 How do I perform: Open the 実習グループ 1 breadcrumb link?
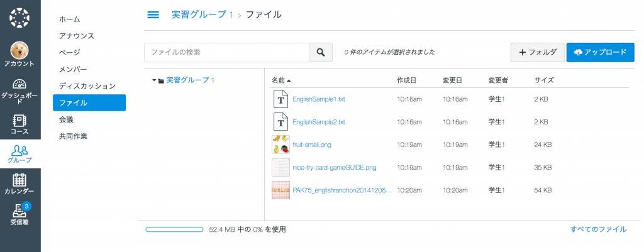click(203, 15)
